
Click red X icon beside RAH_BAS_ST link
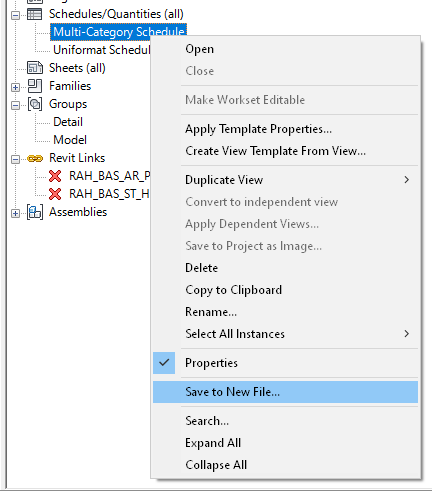55,194
